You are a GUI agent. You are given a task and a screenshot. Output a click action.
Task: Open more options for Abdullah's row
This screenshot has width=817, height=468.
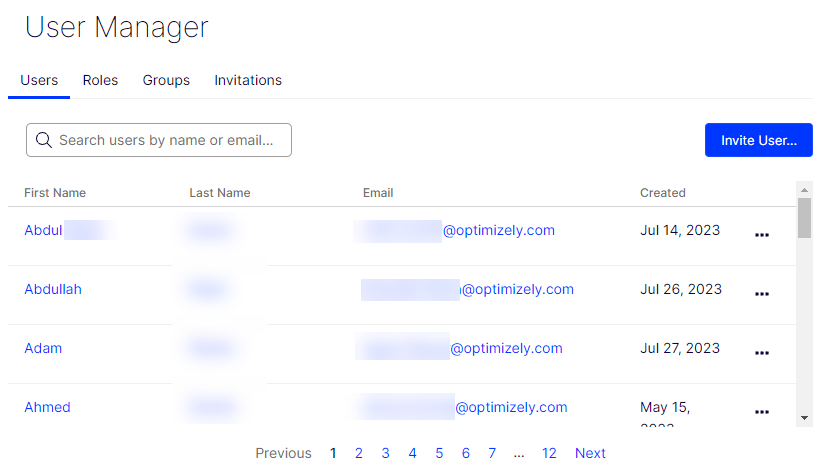pyautogui.click(x=762, y=294)
